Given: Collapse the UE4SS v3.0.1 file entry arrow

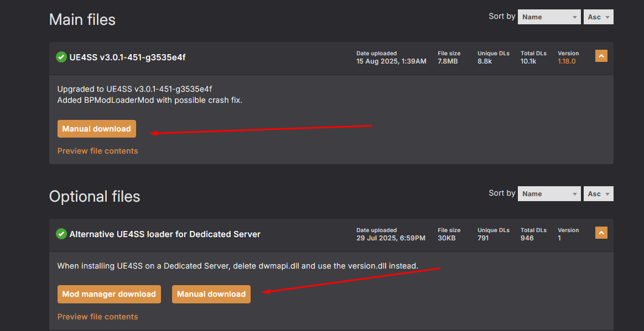Looking at the screenshot, I should [601, 56].
